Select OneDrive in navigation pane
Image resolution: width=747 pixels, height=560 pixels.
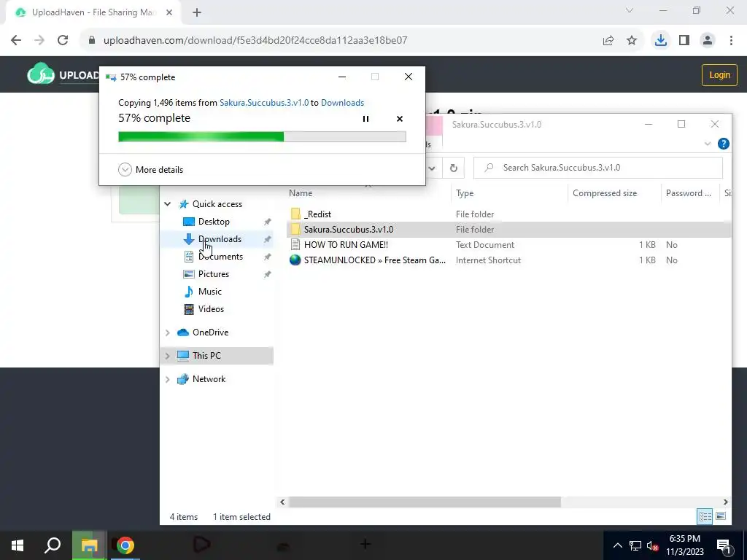210,332
